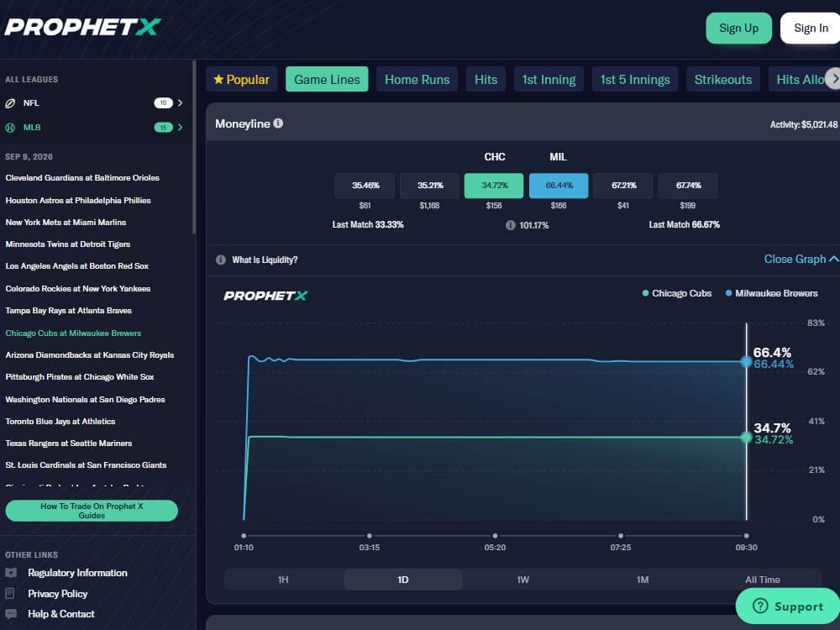Toggle Chicago Cubs legend in graph

[676, 293]
